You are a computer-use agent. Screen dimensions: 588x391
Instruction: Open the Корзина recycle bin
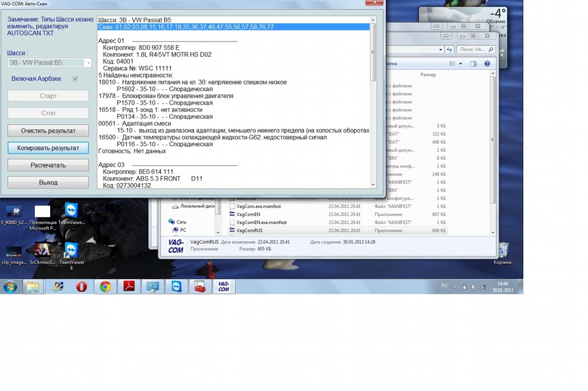click(502, 253)
